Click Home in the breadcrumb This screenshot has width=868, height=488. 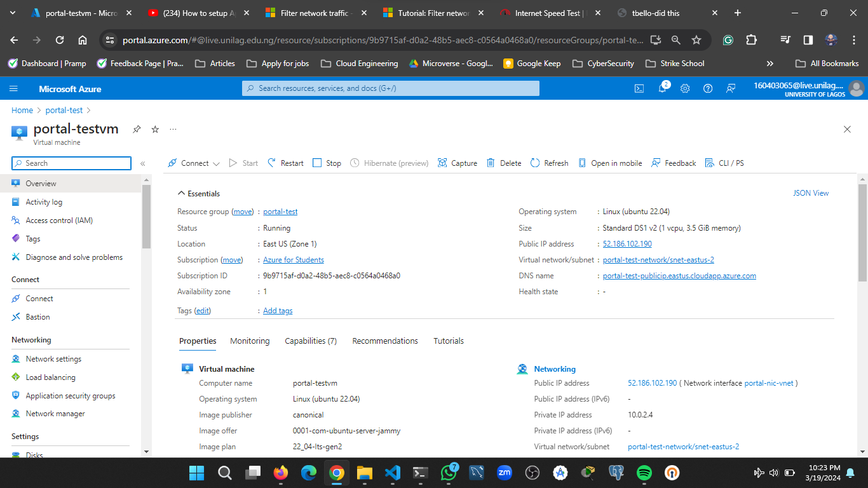22,110
